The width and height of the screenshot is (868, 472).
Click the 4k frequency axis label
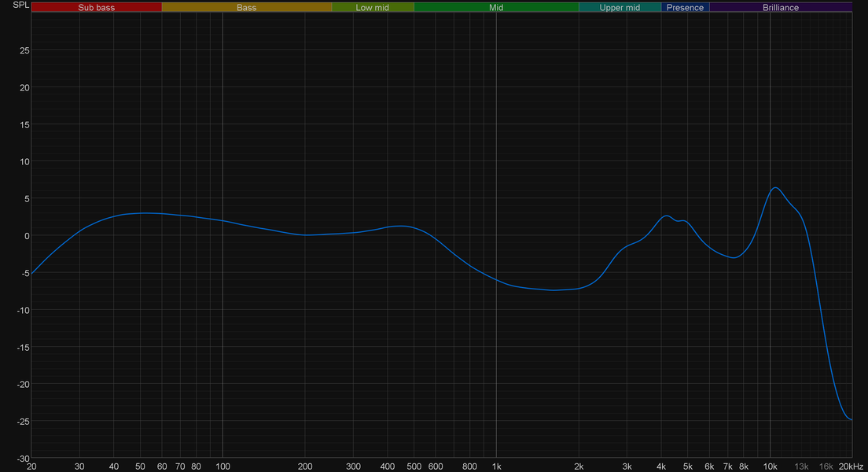coord(661,466)
